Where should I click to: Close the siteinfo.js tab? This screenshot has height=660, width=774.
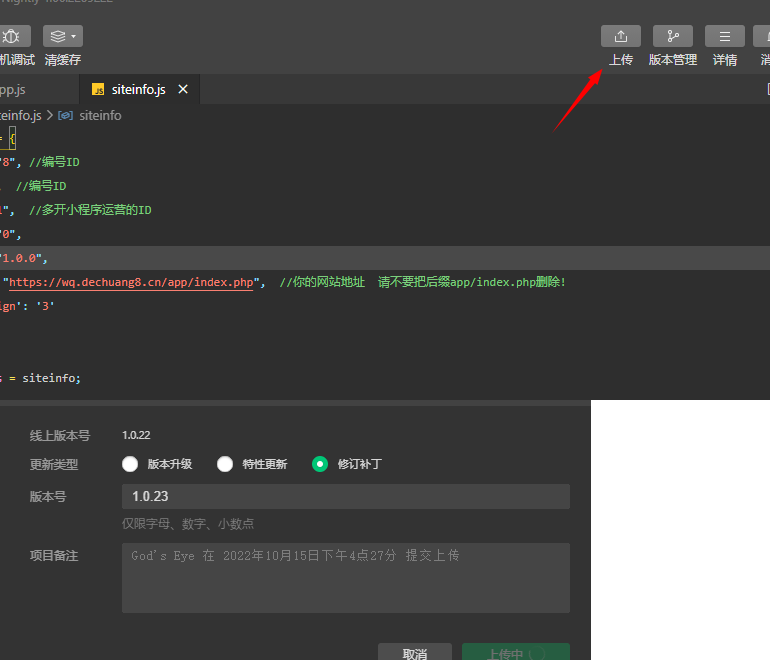click(x=183, y=89)
